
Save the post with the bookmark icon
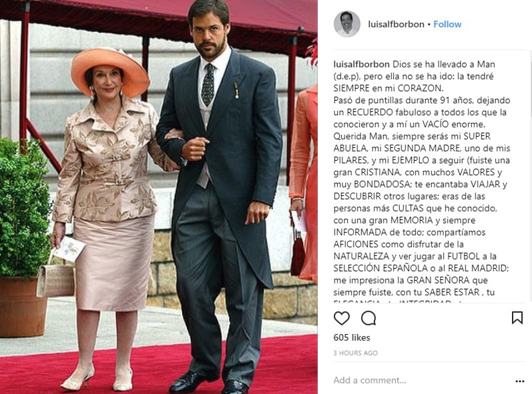coord(517,318)
